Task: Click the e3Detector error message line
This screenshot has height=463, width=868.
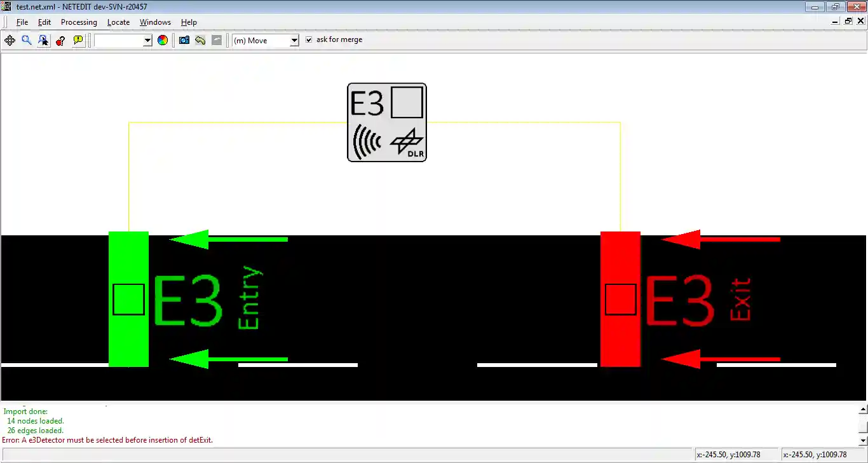Action: [x=107, y=440]
